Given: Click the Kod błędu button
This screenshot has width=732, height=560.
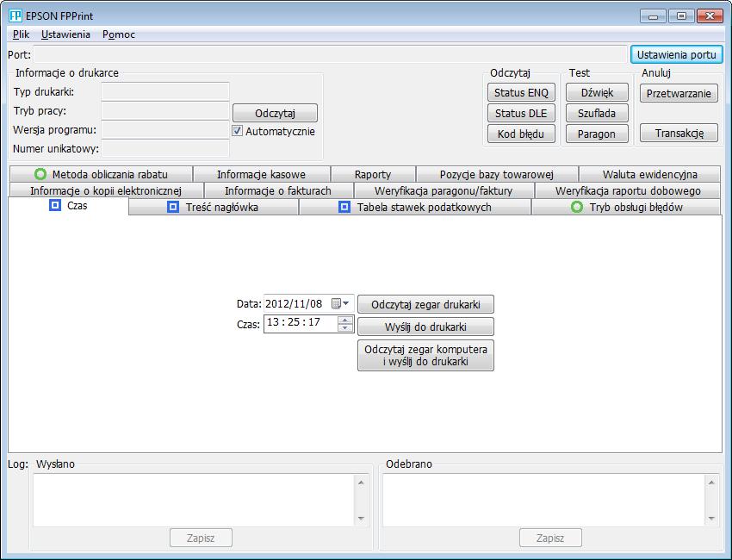Looking at the screenshot, I should point(521,134).
